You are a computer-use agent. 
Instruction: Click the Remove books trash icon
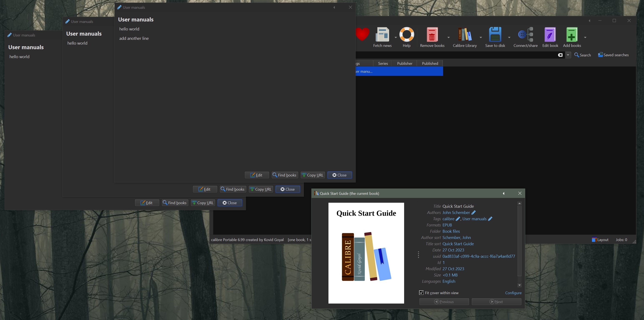[x=432, y=35]
